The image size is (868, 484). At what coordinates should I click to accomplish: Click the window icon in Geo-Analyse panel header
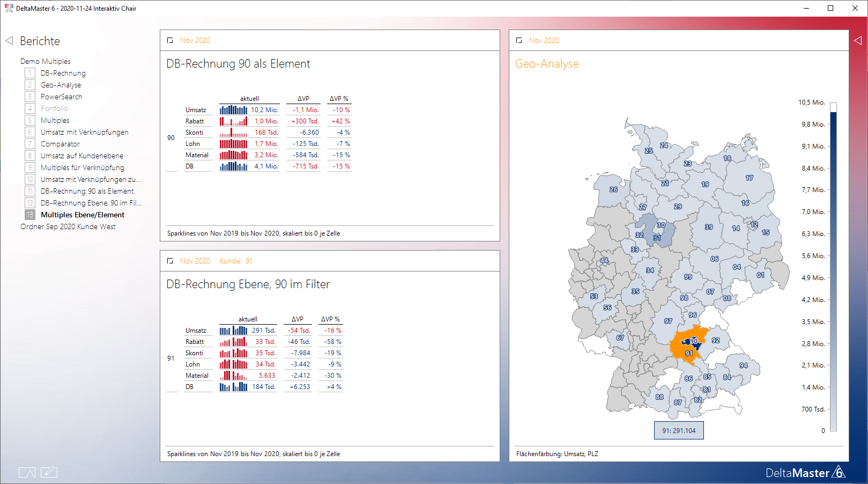click(x=519, y=40)
